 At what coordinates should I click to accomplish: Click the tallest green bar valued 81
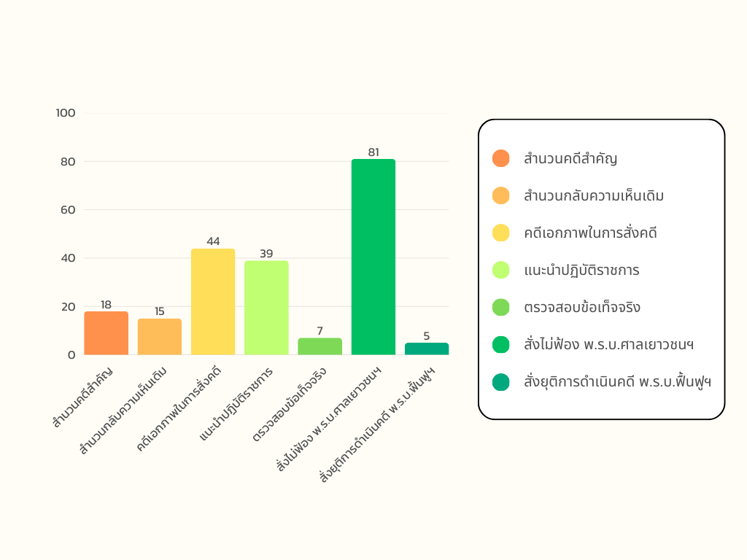tap(373, 257)
